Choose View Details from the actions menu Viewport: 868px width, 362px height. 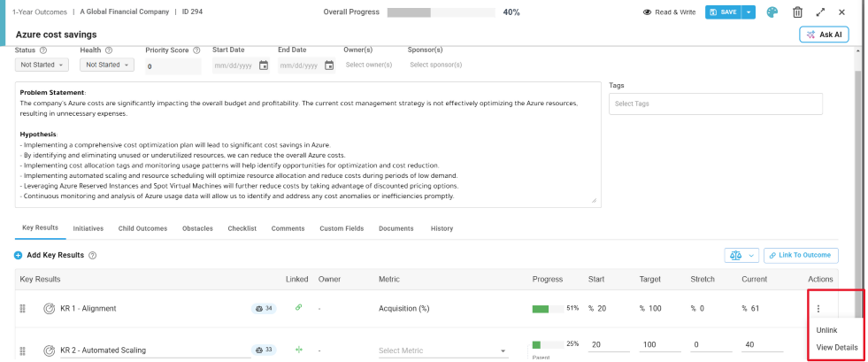pos(837,348)
